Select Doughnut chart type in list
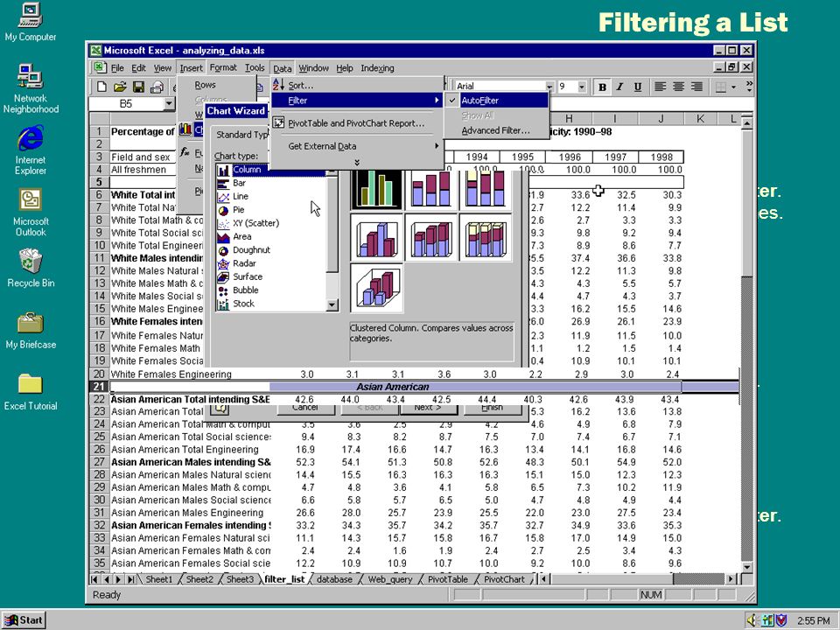Screen dimensions: 840x630 click(x=251, y=249)
